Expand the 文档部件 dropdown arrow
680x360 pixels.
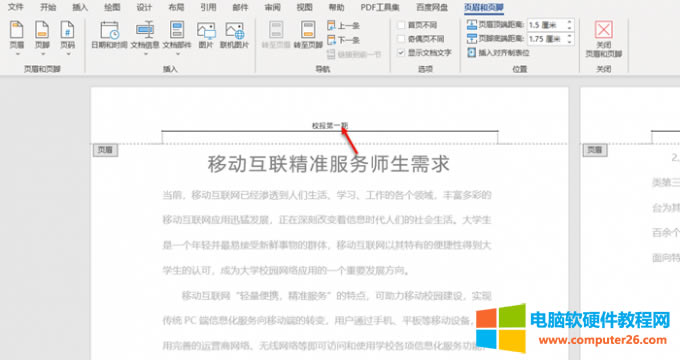[x=177, y=54]
